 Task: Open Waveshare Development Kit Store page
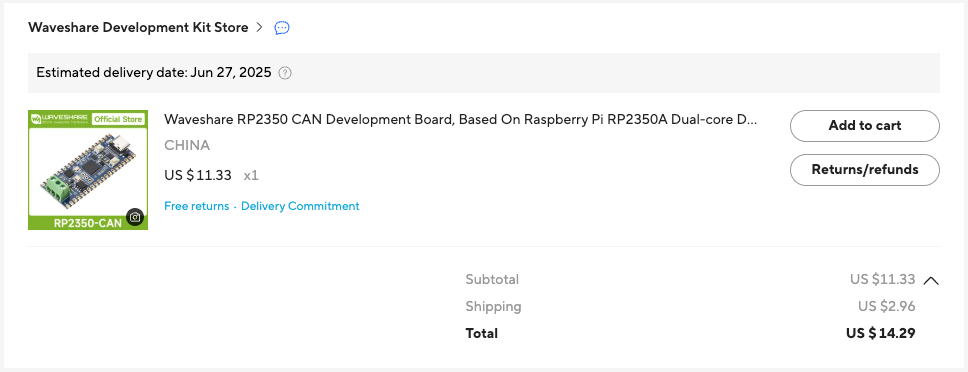click(x=138, y=27)
